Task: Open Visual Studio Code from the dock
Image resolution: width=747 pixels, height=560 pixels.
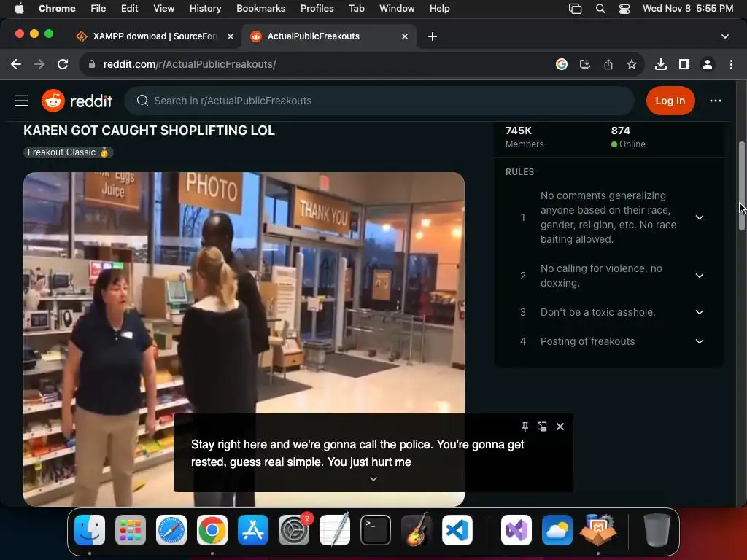Action: point(457,530)
